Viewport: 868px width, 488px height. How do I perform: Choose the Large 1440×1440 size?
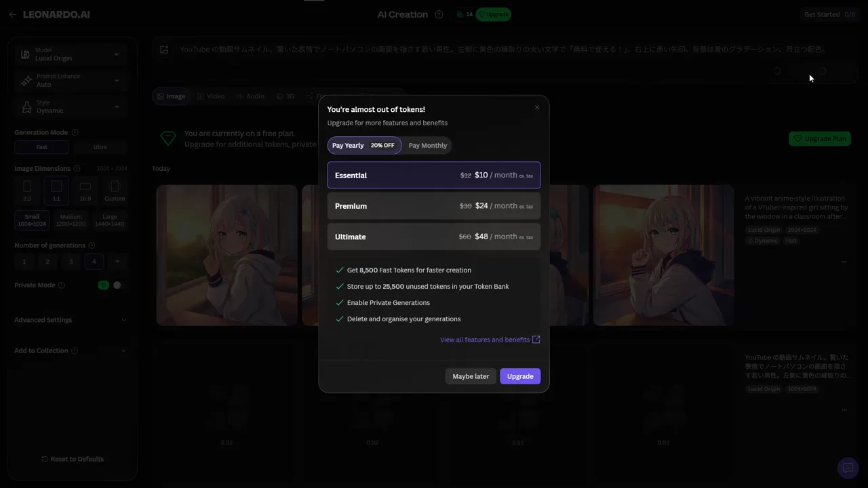pos(110,220)
